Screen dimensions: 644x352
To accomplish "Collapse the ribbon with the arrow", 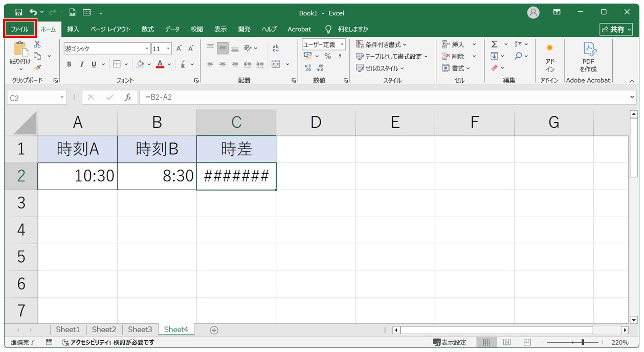I will [632, 81].
